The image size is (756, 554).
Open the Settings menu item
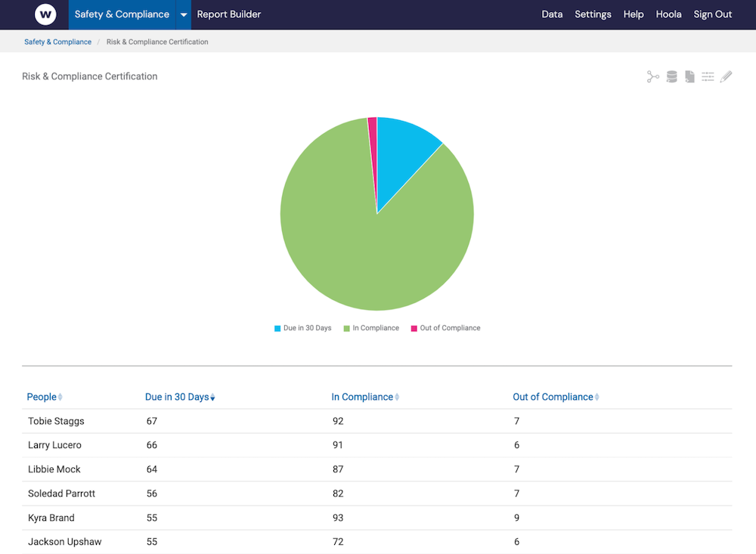(x=593, y=14)
